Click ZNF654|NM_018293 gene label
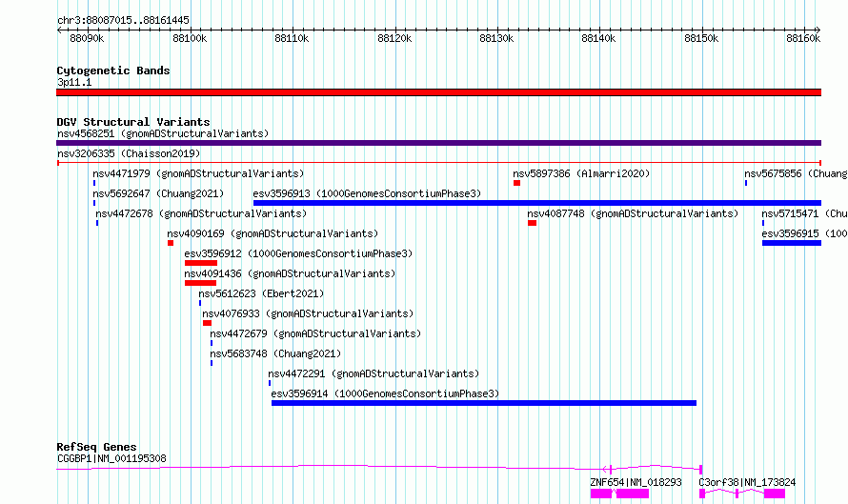Viewport: 848px width, 504px height. [x=636, y=482]
